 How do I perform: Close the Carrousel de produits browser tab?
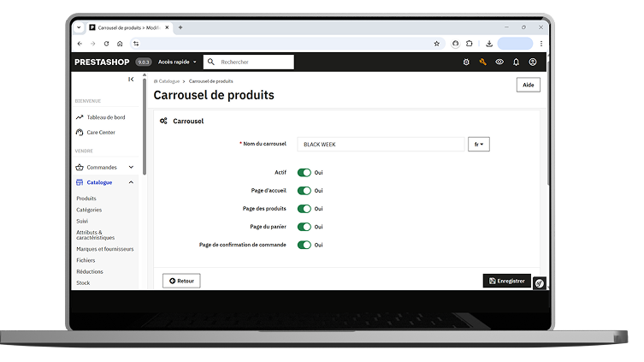click(167, 27)
